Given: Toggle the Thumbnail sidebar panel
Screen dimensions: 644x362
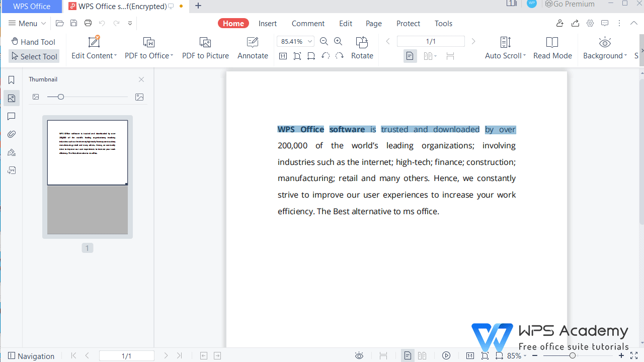Looking at the screenshot, I should (12, 98).
